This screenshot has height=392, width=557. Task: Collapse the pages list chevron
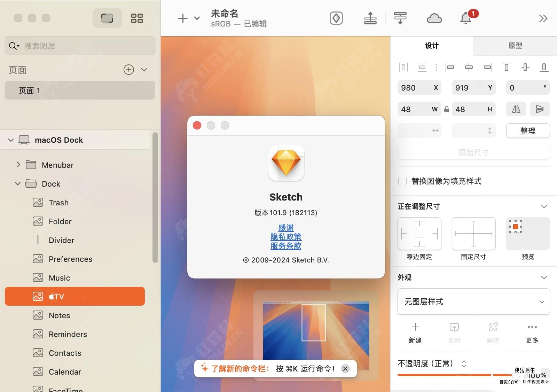tap(144, 70)
